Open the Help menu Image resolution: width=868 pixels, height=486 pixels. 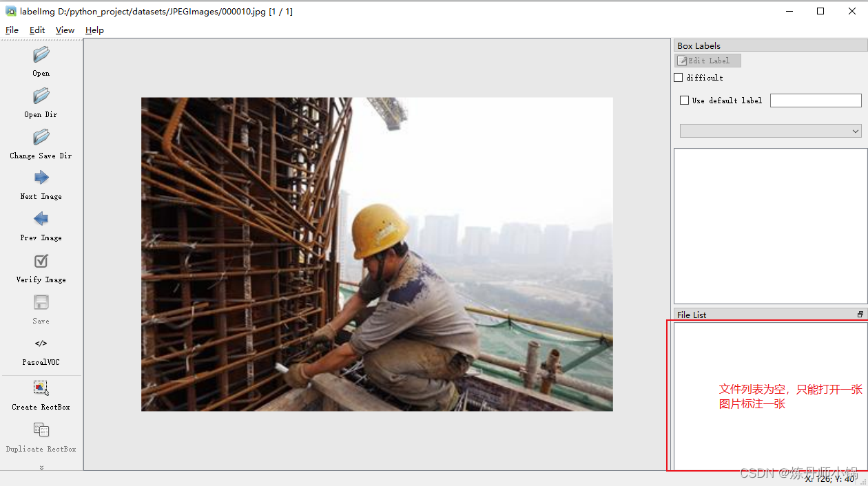(x=94, y=30)
